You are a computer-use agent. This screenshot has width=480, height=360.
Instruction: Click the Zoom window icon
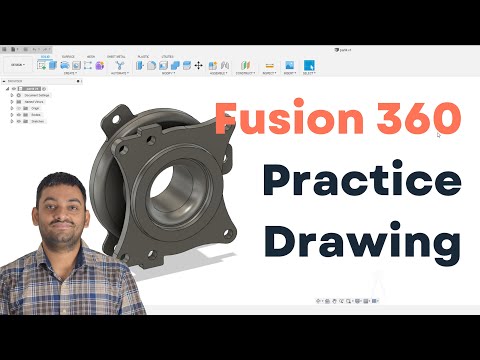[x=349, y=301]
